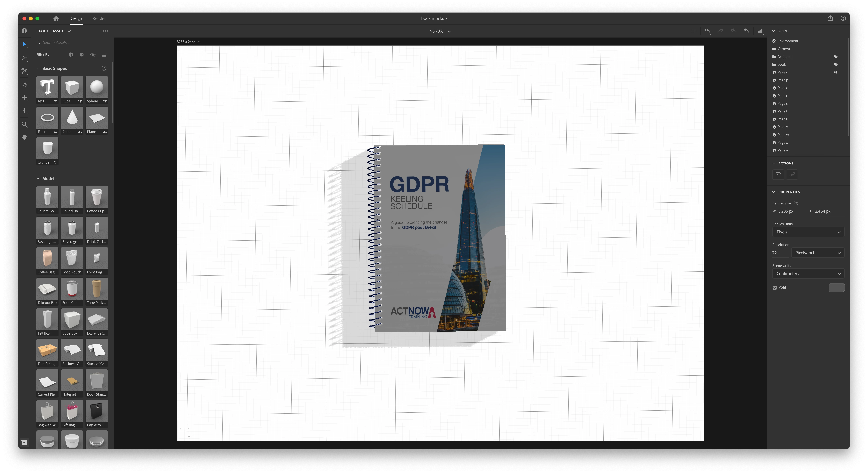This screenshot has height=473, width=868.
Task: Show the hidden book folder
Action: [835, 64]
